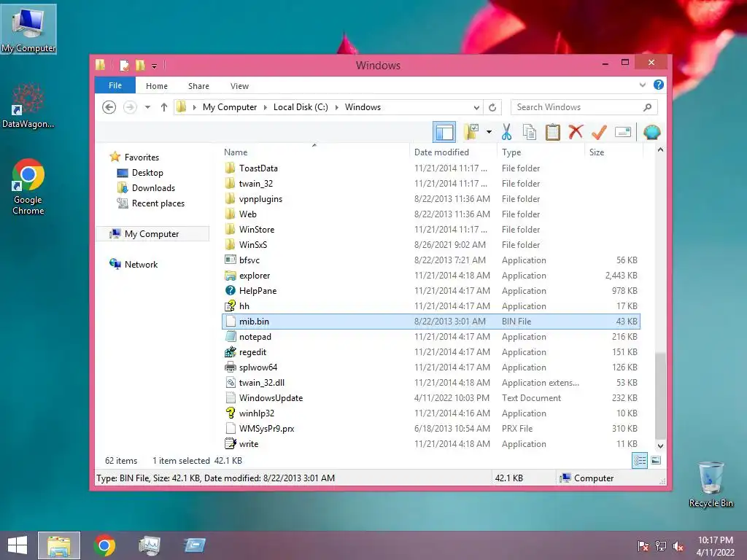Select the WindowsUpdate text document

pyautogui.click(x=431, y=397)
